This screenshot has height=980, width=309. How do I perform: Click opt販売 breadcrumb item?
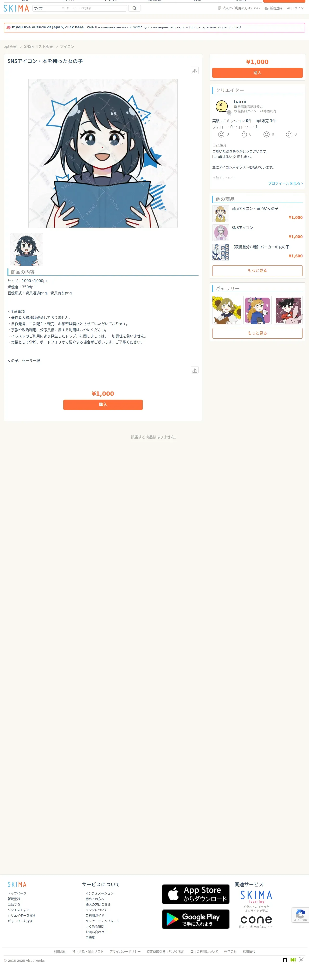coord(10,46)
